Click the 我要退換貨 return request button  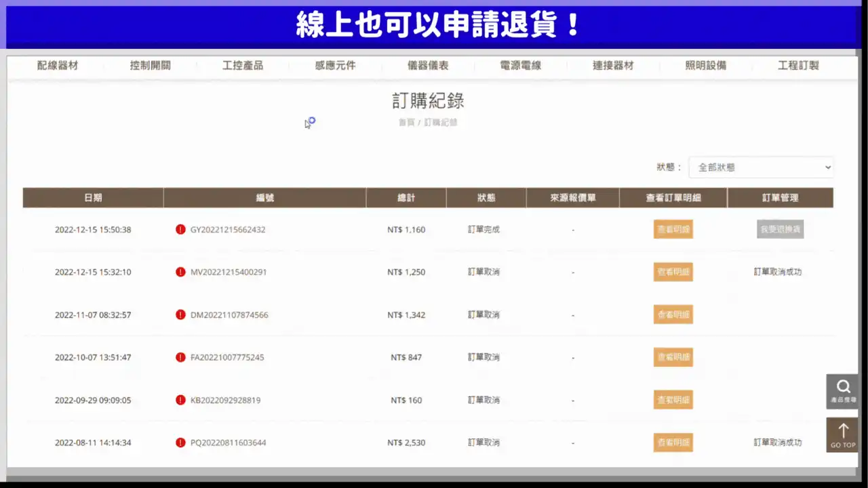point(779,229)
